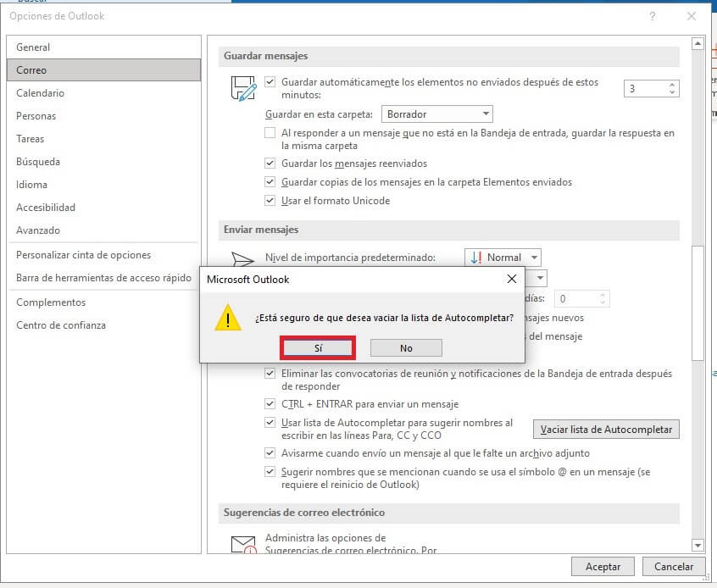The width and height of the screenshot is (717, 588).
Task: Open the Avanzado options
Action: [x=103, y=230]
